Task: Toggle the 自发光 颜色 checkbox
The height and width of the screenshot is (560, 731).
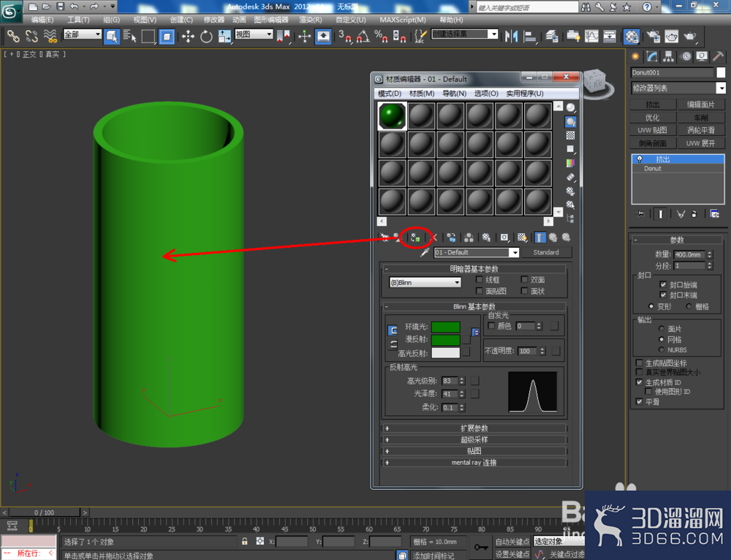Action: click(x=491, y=325)
